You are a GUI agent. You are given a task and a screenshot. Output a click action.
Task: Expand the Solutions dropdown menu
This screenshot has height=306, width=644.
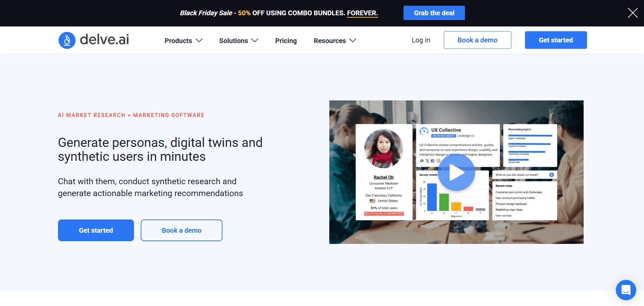pyautogui.click(x=238, y=41)
